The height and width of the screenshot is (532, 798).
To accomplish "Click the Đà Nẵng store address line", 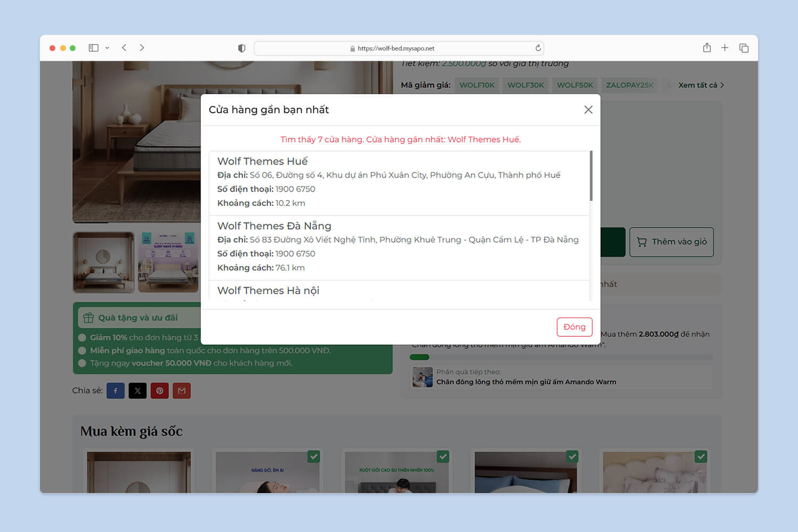I will (398, 240).
